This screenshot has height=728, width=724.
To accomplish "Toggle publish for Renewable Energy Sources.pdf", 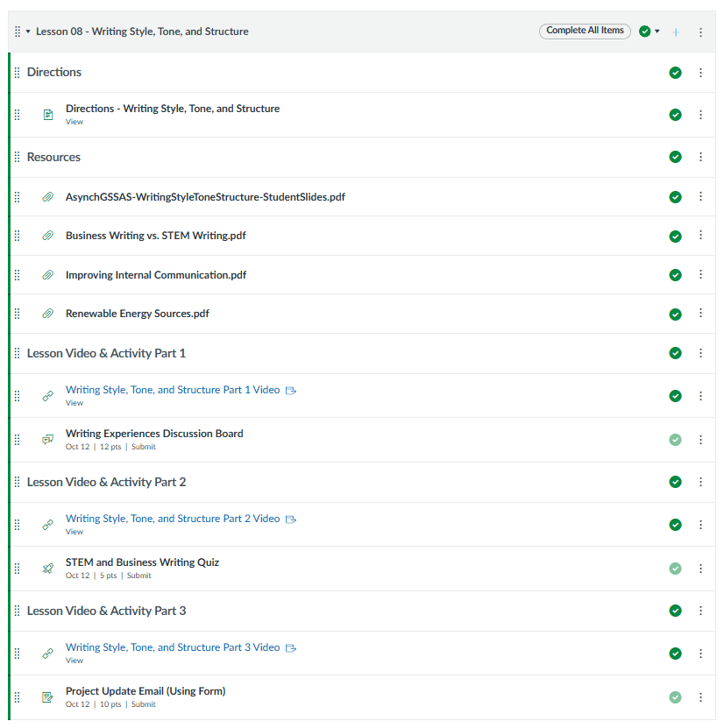I will coord(675,315).
